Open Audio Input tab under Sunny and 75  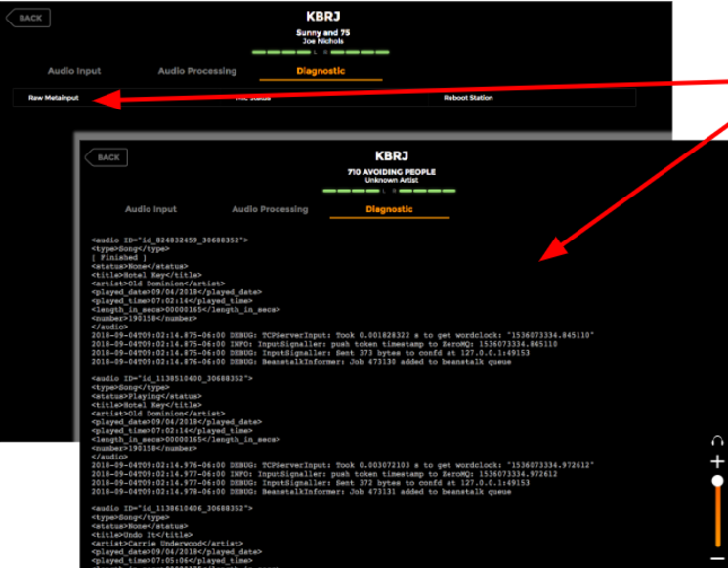coord(73,71)
